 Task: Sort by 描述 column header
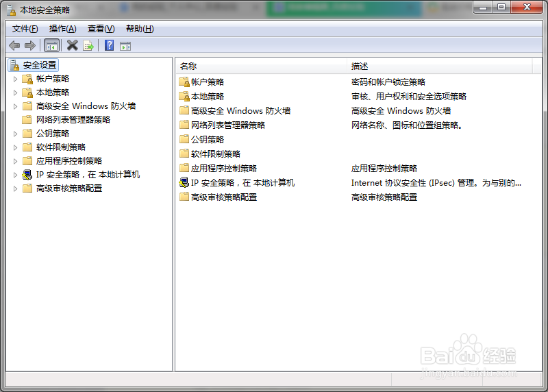coord(440,66)
